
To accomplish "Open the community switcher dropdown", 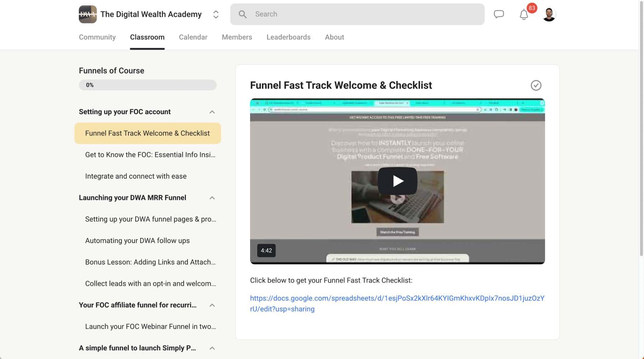I will click(x=216, y=14).
